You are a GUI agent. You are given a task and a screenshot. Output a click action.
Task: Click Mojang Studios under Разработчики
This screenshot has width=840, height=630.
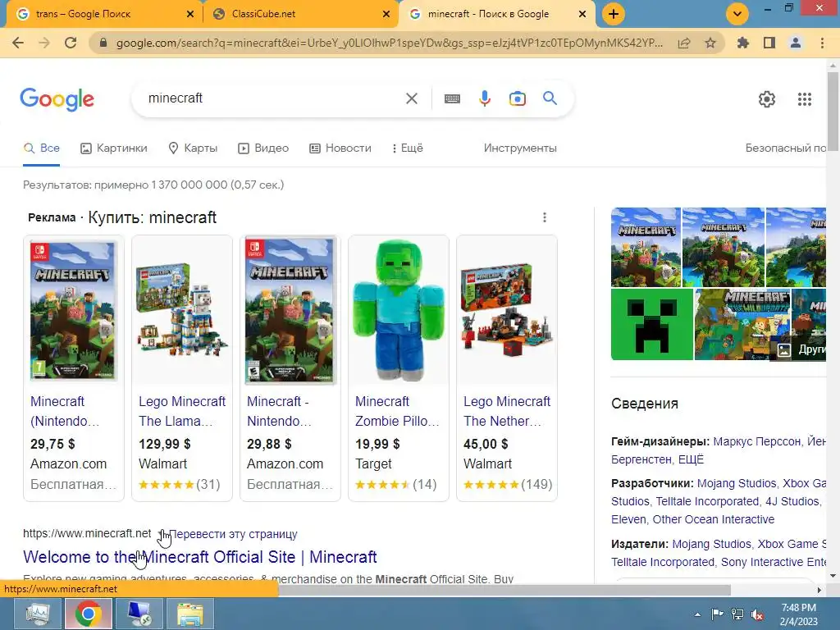pos(737,483)
